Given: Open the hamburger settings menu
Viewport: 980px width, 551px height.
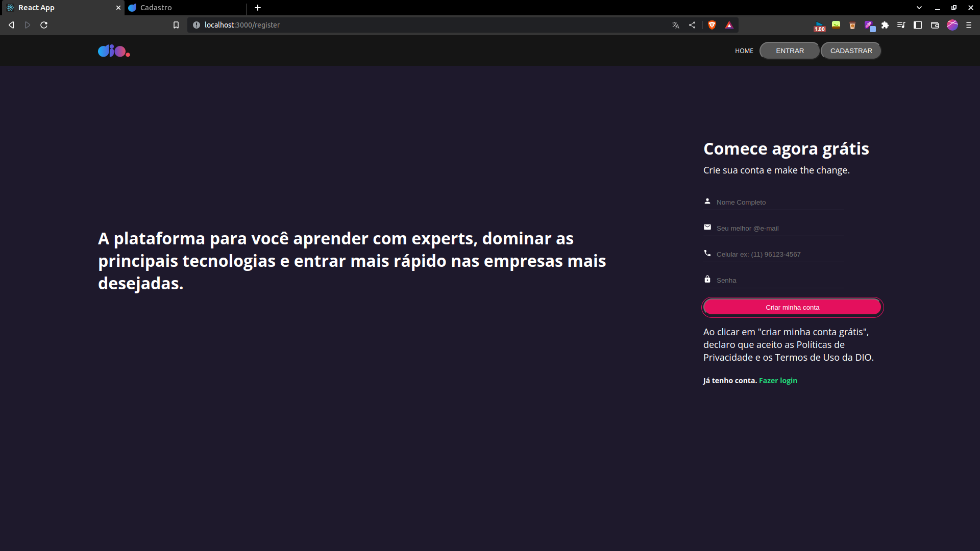Looking at the screenshot, I should (x=970, y=24).
